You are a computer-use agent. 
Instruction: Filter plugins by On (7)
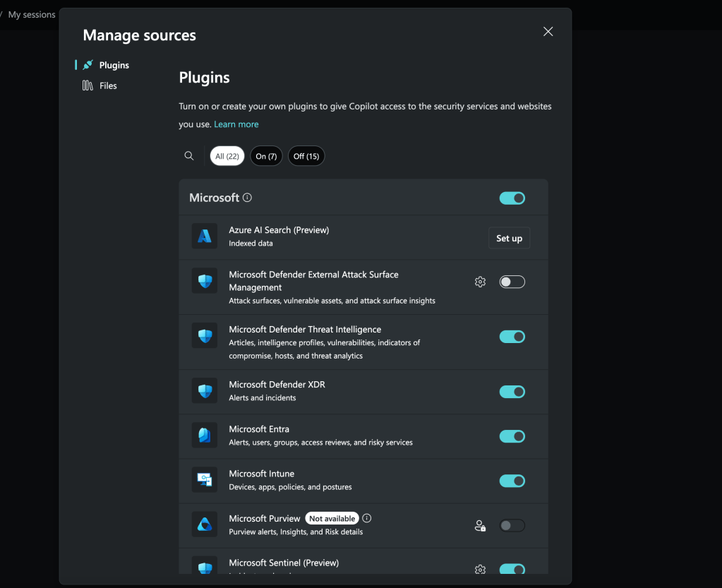tap(266, 156)
